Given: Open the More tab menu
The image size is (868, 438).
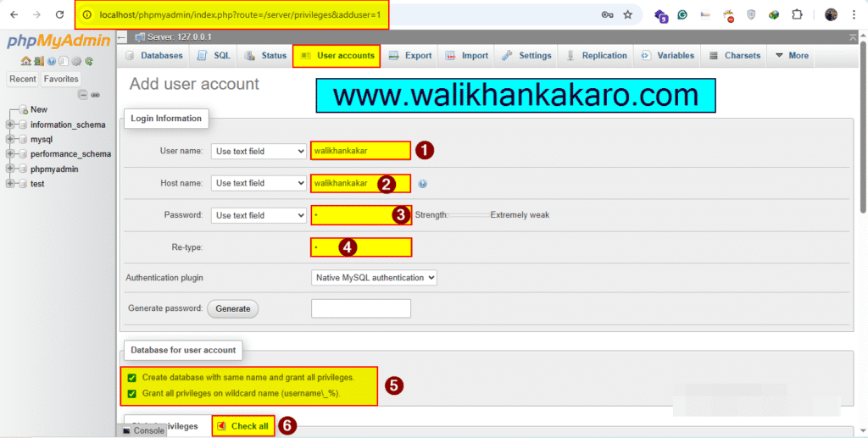Looking at the screenshot, I should pyautogui.click(x=793, y=55).
